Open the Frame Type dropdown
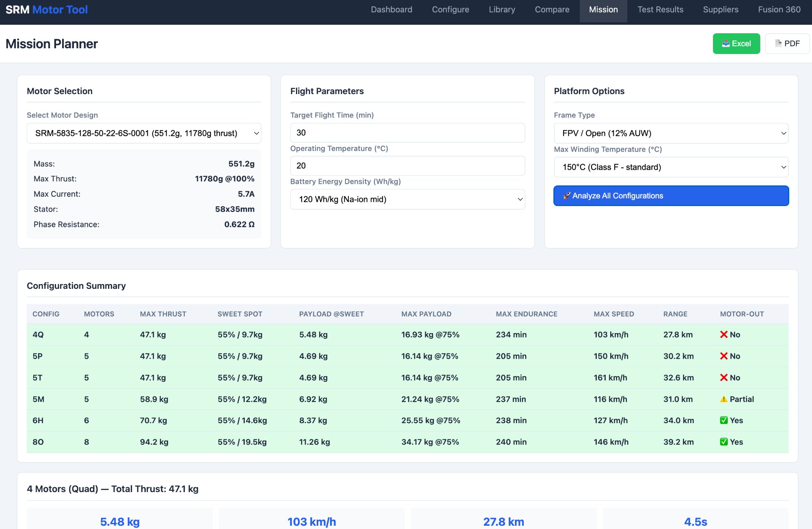 point(671,133)
